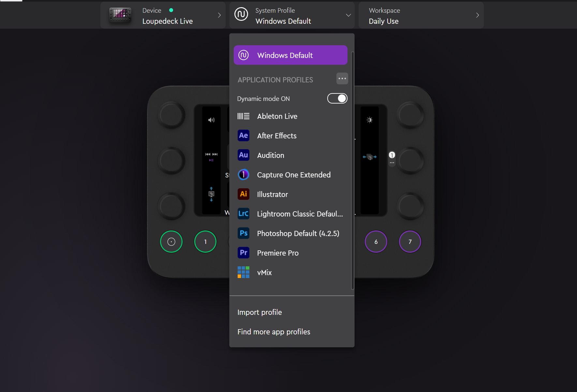This screenshot has width=577, height=392.
Task: Click the page 1 indicator badge beside right dial
Action: click(392, 155)
